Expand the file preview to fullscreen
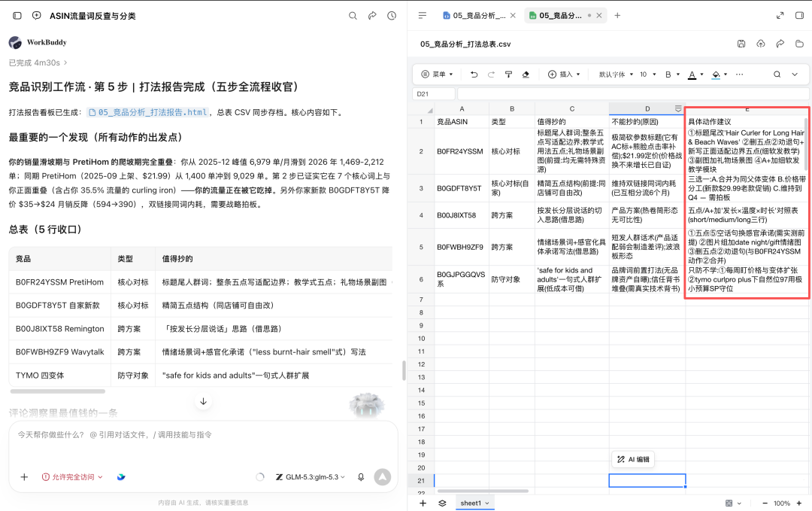Screen dimensions: 812x511 (780, 16)
